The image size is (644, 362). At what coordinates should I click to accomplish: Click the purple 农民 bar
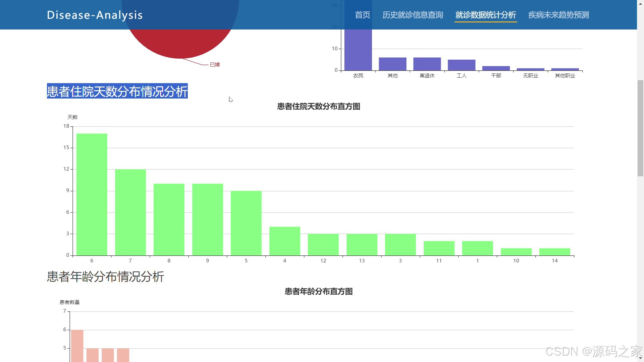358,50
